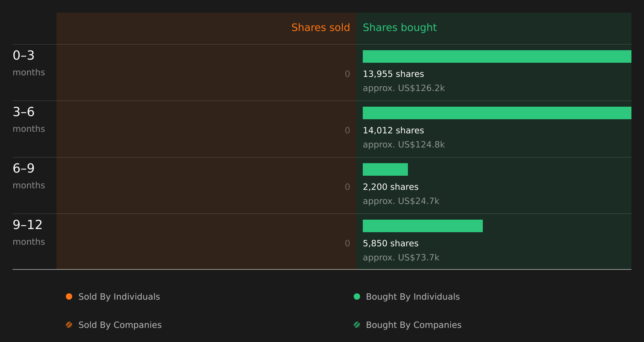Screen dimensions: 644x342
Task: Select the Sold By Companies legend label
Action: (x=120, y=325)
